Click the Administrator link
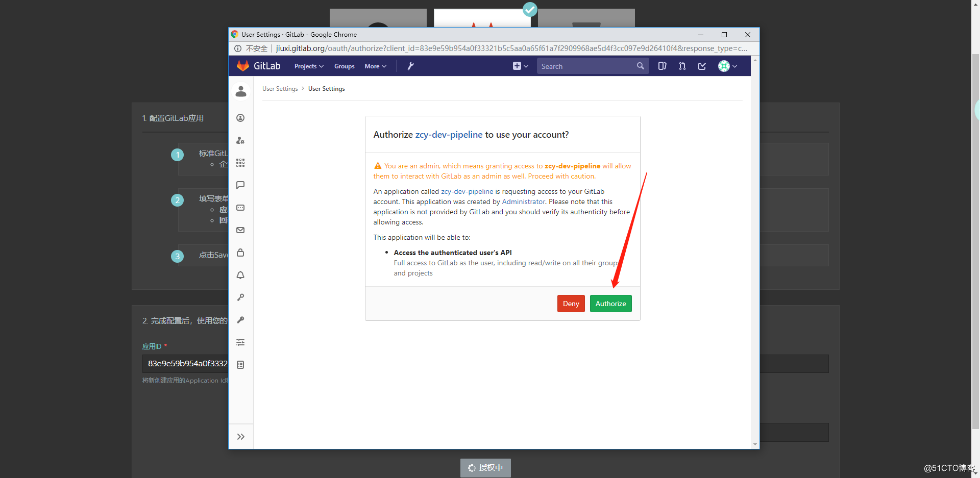Image resolution: width=980 pixels, height=478 pixels. coord(523,202)
